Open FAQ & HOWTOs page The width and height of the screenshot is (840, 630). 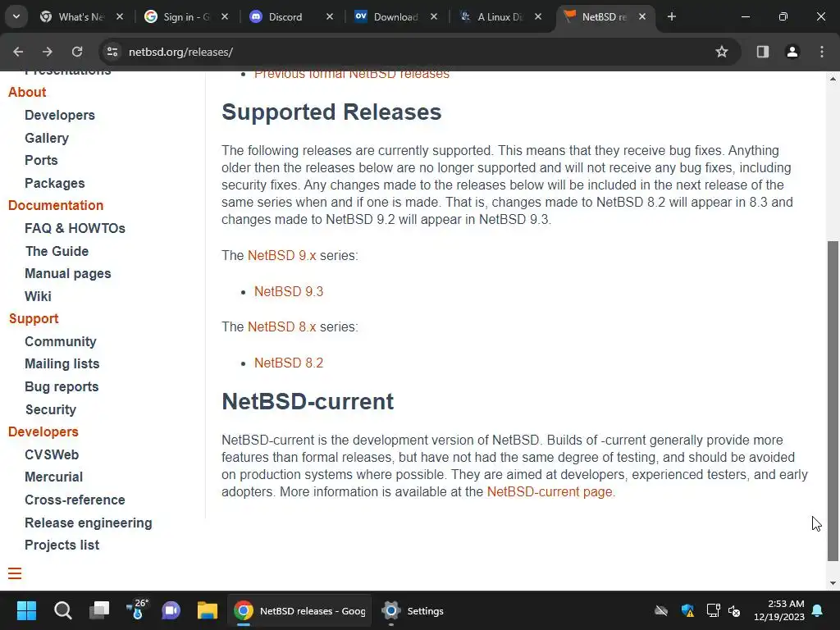[75, 228]
